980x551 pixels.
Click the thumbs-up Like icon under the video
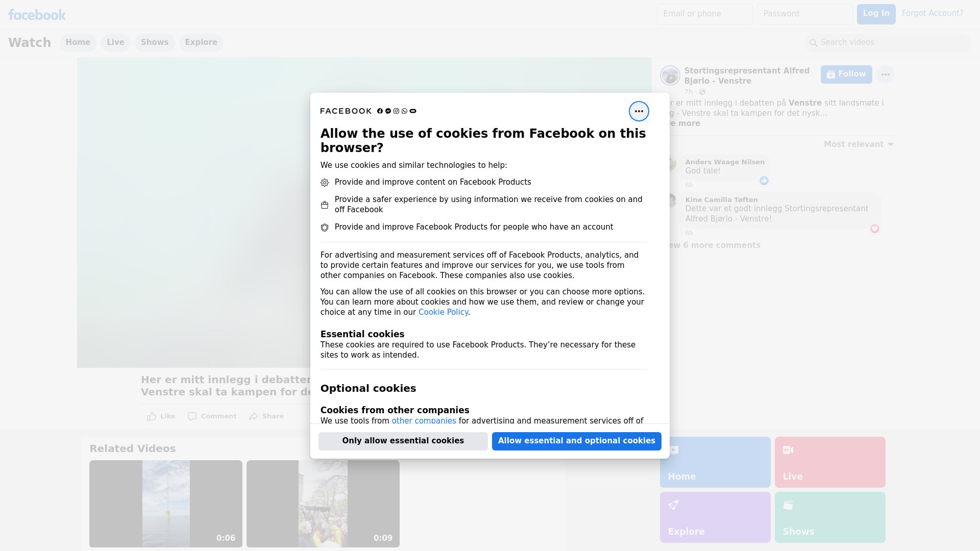pos(152,416)
